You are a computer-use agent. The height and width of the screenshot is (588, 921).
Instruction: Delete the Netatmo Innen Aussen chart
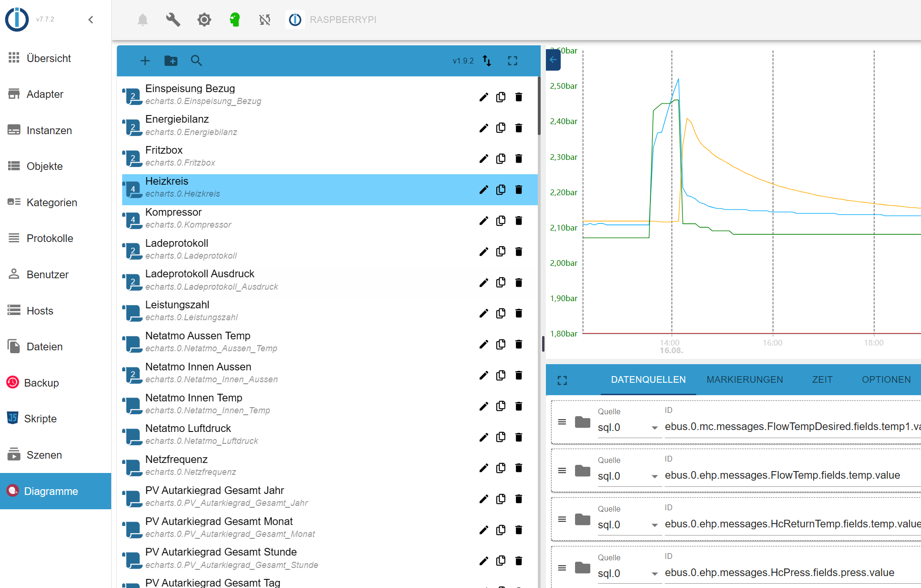519,375
